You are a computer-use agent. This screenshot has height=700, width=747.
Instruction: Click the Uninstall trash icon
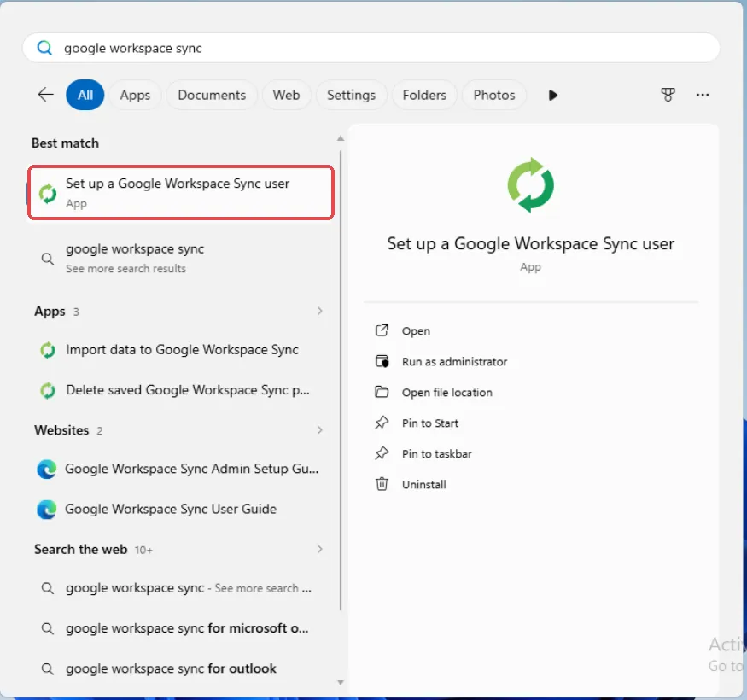[x=382, y=484]
